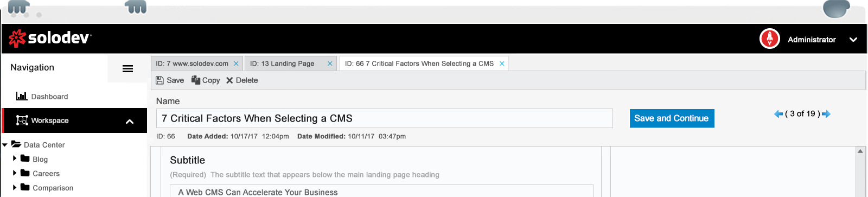The image size is (868, 197).
Task: Click the Solodev logo icon
Action: (x=17, y=39)
